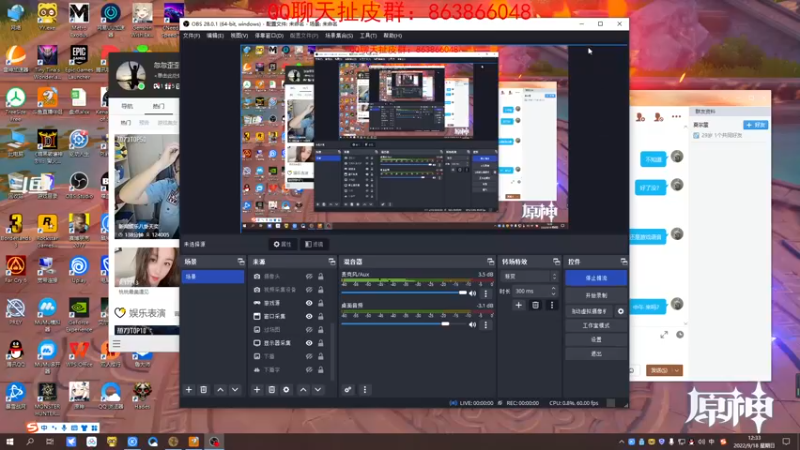Viewport: 800px width, 450px height.
Task: Click the 滤镜 filters button below preview
Action: click(314, 244)
